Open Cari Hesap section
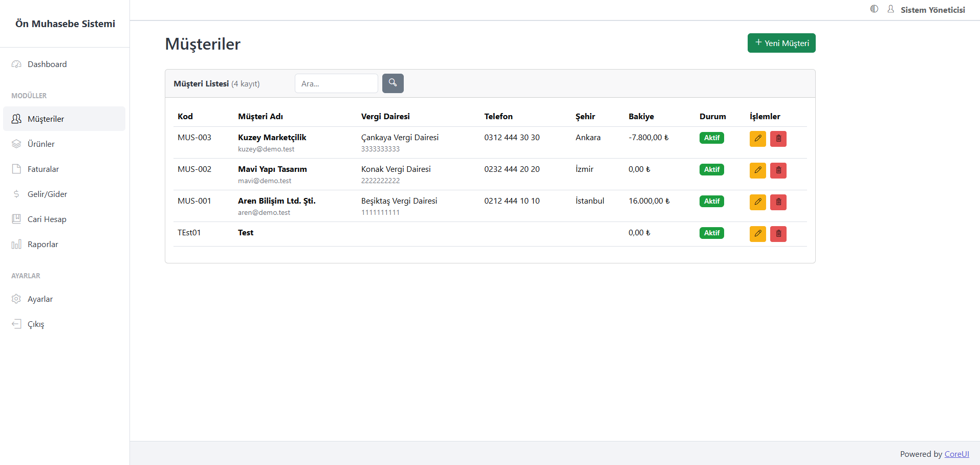 pos(64,219)
